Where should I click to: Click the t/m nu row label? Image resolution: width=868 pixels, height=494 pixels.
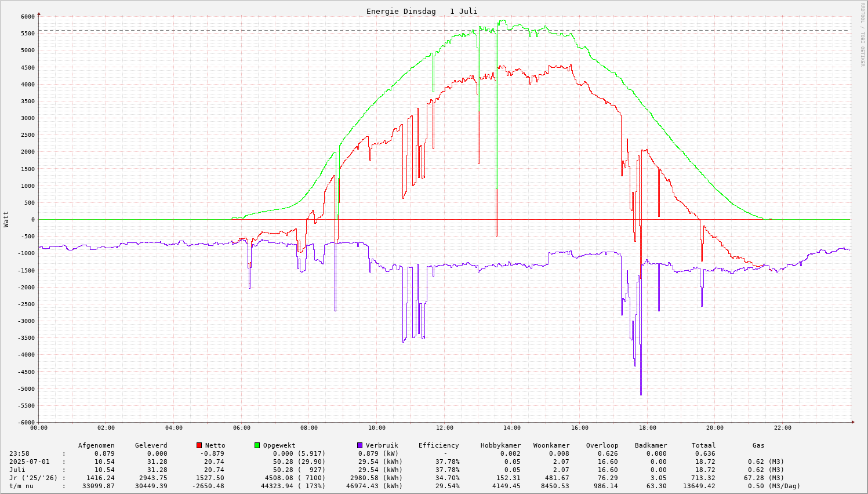21,486
